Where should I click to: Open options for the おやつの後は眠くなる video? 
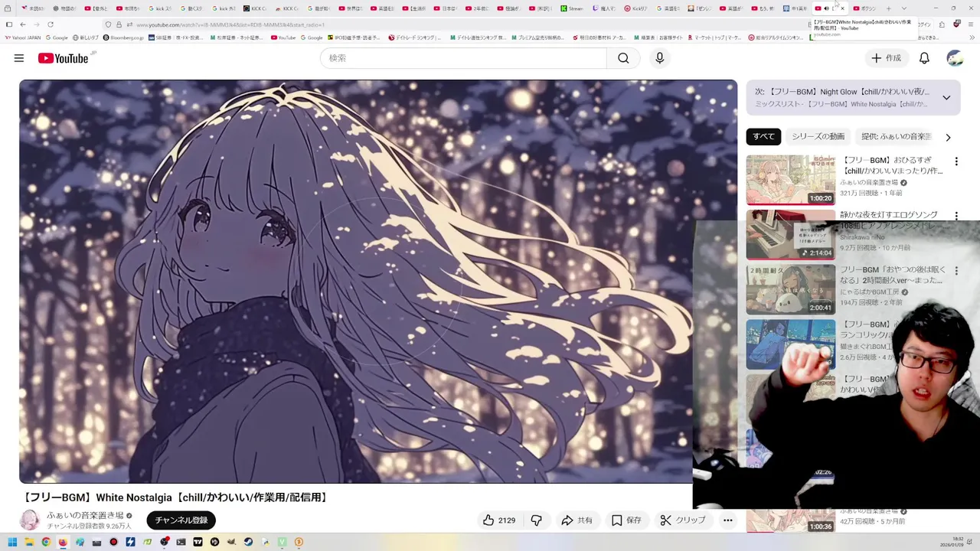(956, 271)
